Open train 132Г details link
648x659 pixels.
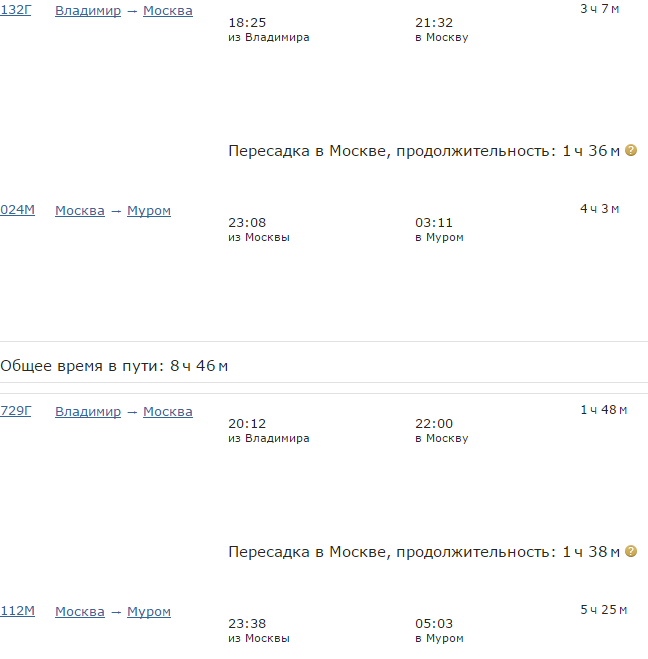[x=16, y=10]
